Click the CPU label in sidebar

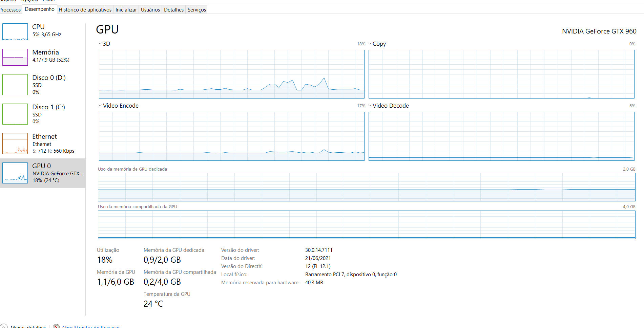point(38,27)
